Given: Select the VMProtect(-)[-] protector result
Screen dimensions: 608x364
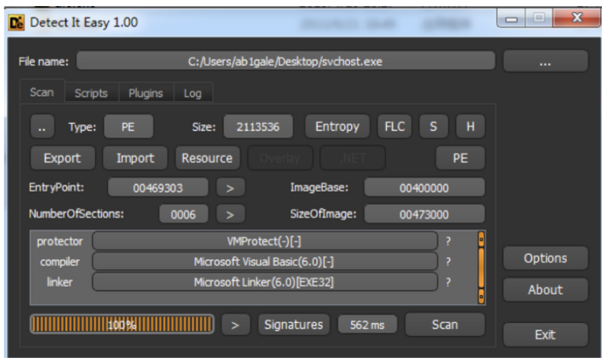Looking at the screenshot, I should [x=264, y=241].
